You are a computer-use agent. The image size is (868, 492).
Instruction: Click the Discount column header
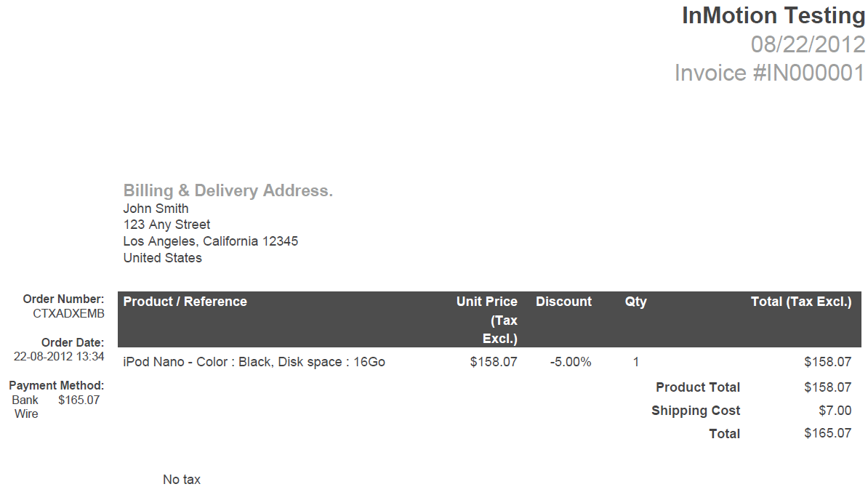point(563,302)
